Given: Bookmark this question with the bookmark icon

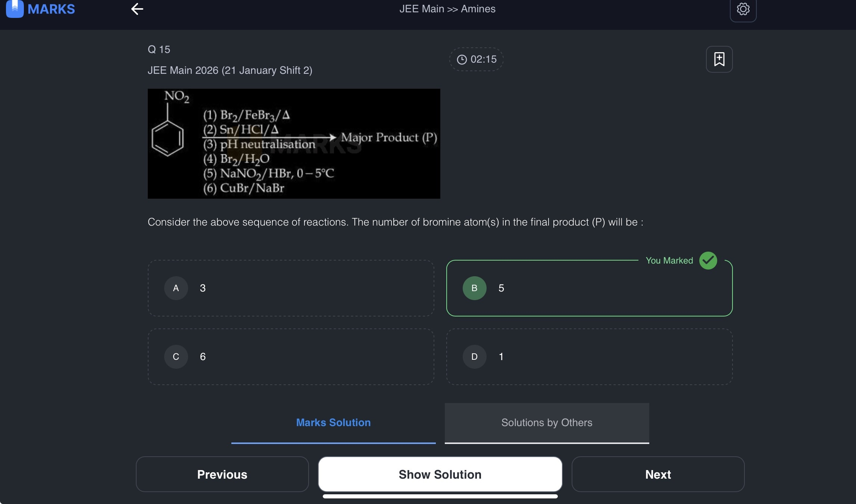Looking at the screenshot, I should (719, 59).
